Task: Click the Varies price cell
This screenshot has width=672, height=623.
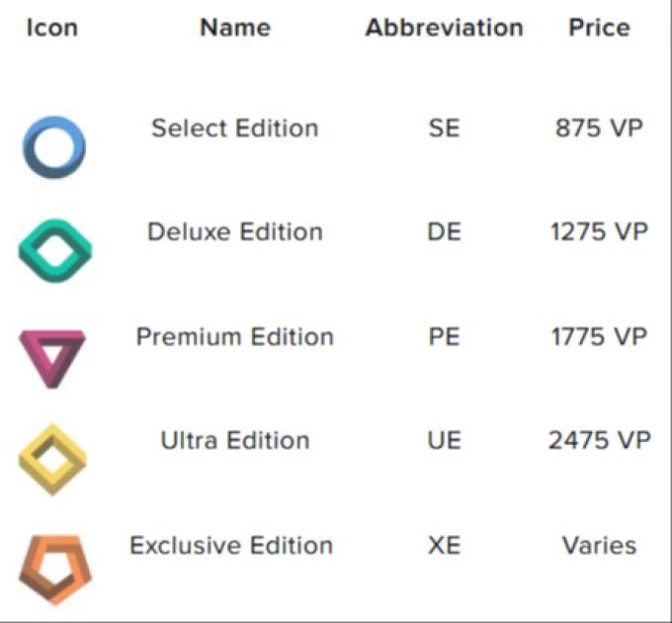Action: 599,546
